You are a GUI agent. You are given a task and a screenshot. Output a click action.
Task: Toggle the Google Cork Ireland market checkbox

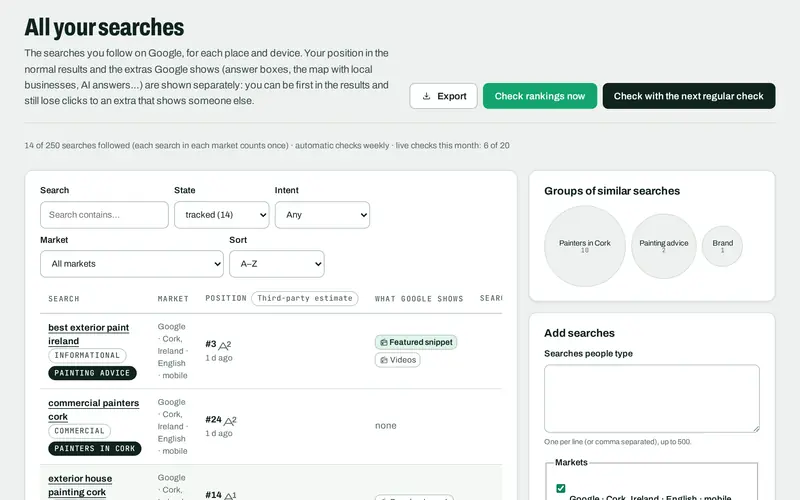coord(561,488)
